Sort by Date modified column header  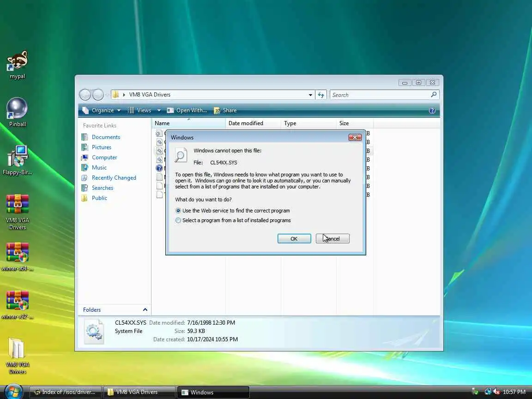pyautogui.click(x=253, y=123)
